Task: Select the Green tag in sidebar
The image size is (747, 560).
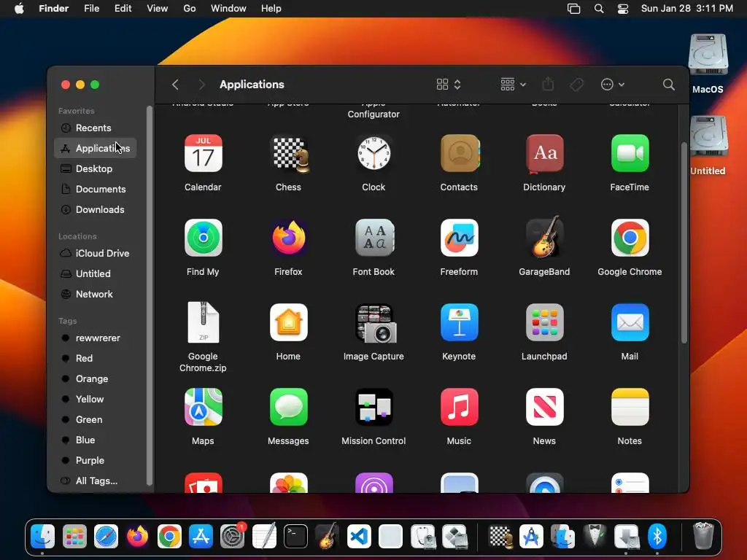Action: coord(96,419)
